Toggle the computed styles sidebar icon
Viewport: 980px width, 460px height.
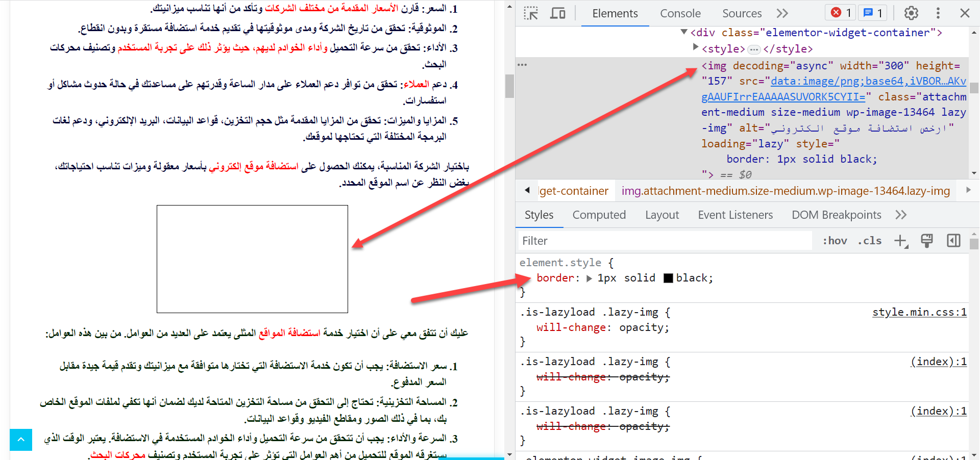pos(953,241)
